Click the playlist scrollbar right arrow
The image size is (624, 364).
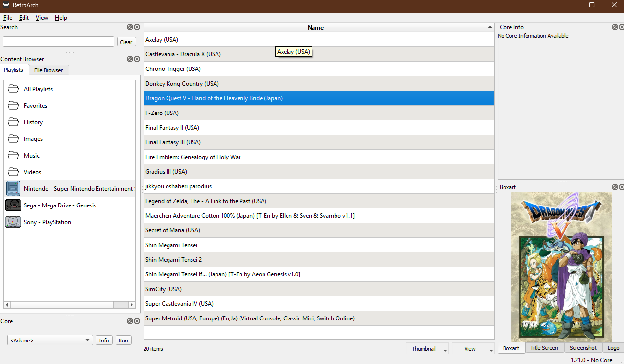point(131,305)
